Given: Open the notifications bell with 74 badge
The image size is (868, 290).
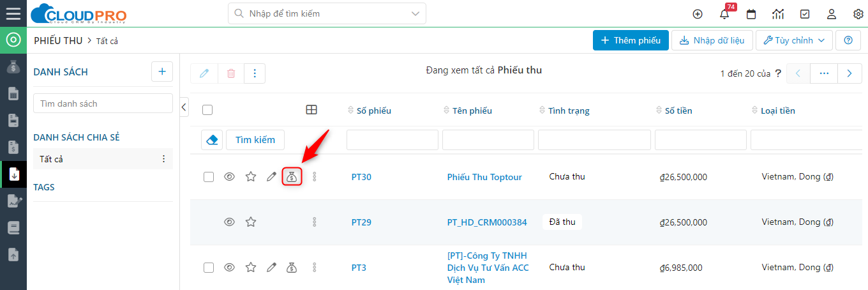Looking at the screenshot, I should (x=724, y=14).
